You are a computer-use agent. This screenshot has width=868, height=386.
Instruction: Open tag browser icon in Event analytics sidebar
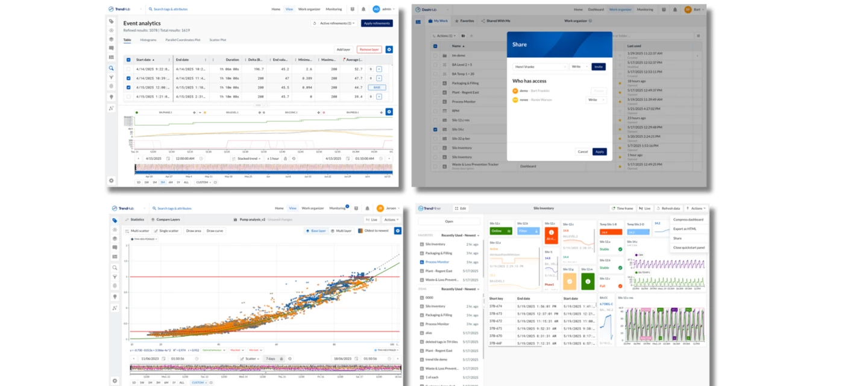click(112, 21)
